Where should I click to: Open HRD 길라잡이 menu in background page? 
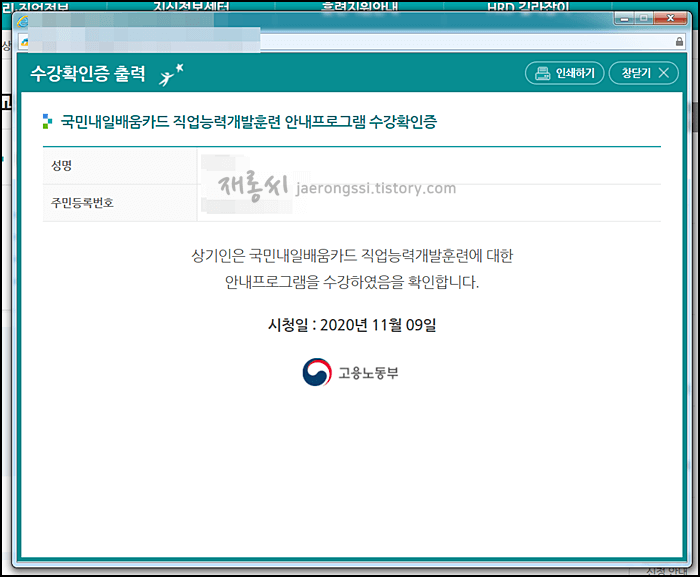pos(528,6)
